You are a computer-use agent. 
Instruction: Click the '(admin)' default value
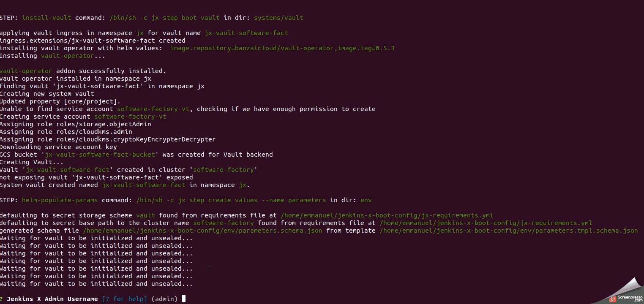[x=164, y=299]
